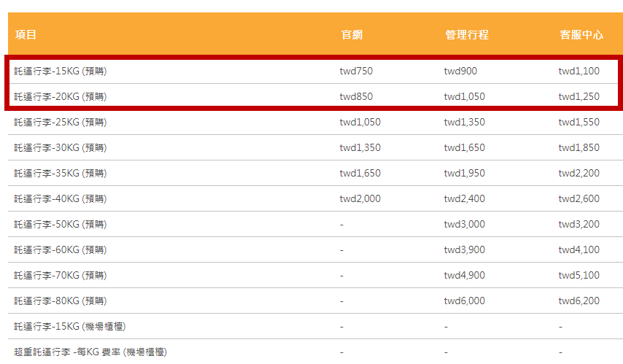
Task: Click the twd3,000 price cell
Action: (465, 225)
